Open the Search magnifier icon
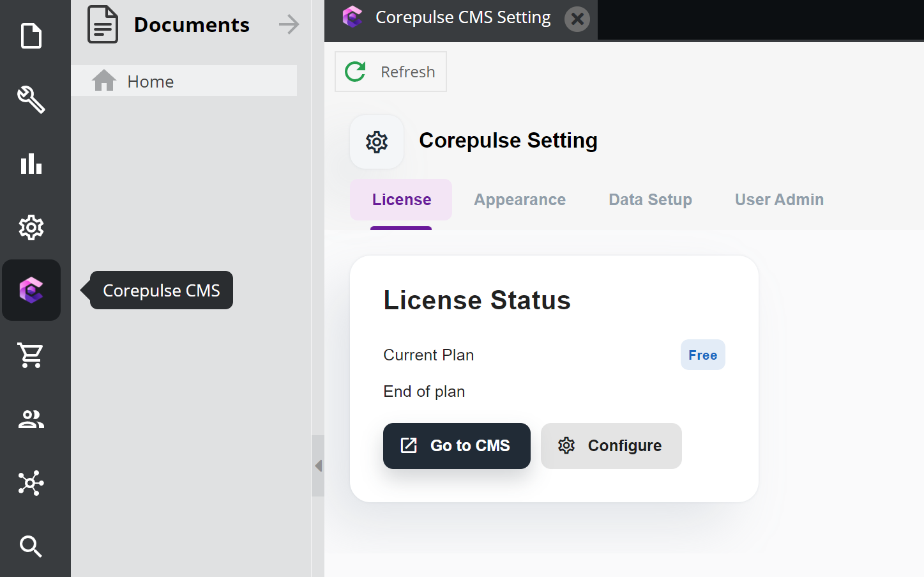Image resolution: width=924 pixels, height=577 pixels. (31, 546)
